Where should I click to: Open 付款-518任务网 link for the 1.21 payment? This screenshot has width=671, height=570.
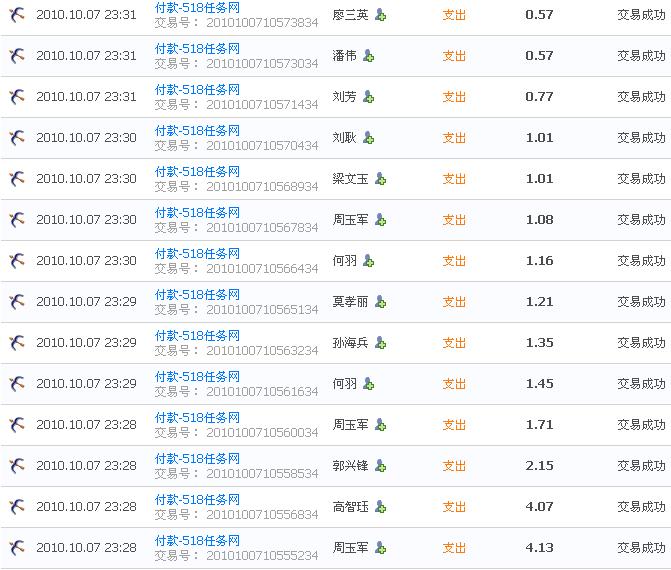tap(197, 295)
